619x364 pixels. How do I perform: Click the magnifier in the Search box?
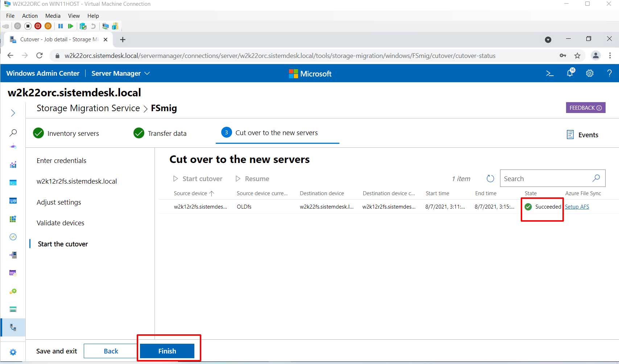click(596, 178)
